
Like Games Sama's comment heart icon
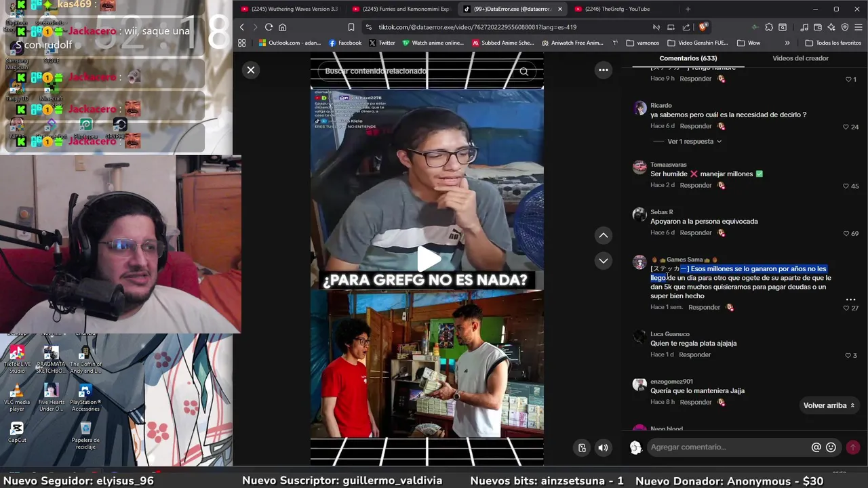click(x=846, y=308)
